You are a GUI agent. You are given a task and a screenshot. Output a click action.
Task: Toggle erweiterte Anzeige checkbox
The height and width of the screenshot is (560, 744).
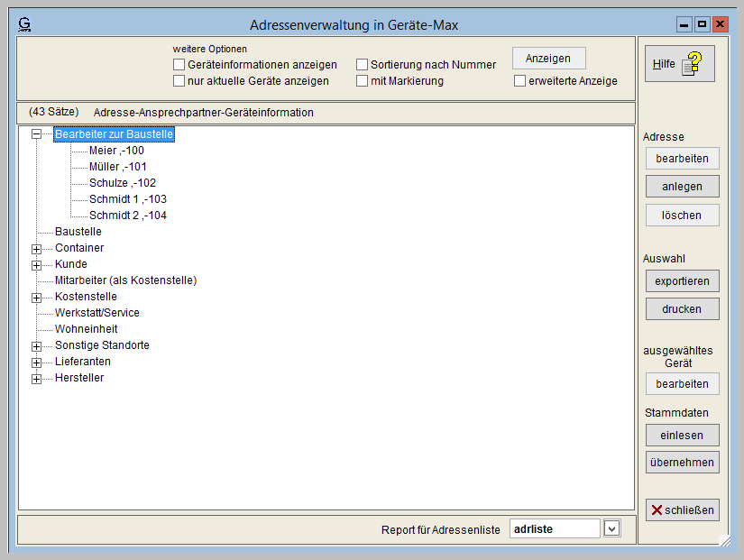point(520,81)
